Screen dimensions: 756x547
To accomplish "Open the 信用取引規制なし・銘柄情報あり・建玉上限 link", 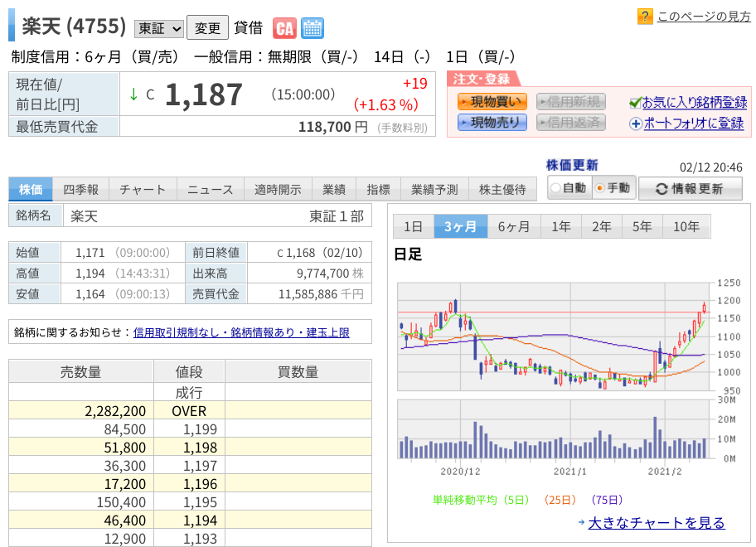I will (241, 332).
